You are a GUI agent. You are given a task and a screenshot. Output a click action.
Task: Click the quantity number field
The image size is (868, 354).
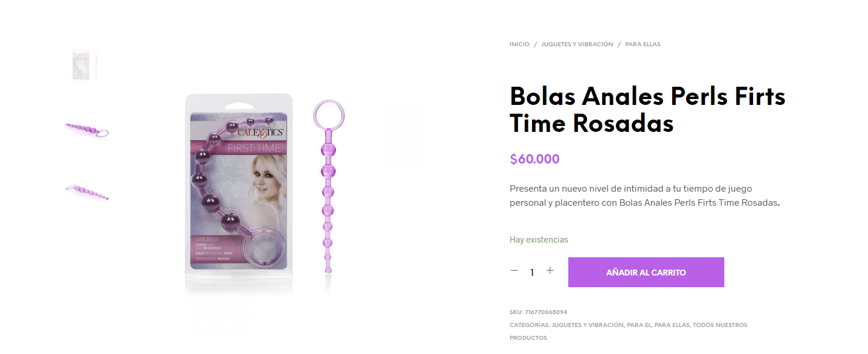[532, 273]
